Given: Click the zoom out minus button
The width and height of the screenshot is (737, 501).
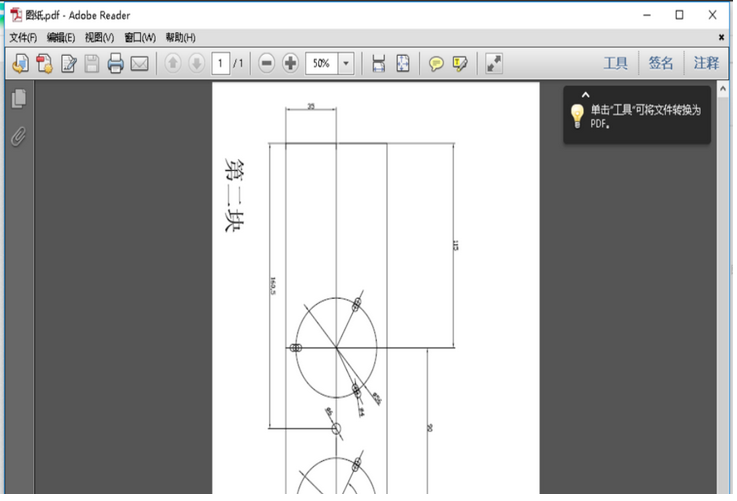Looking at the screenshot, I should pos(267,63).
